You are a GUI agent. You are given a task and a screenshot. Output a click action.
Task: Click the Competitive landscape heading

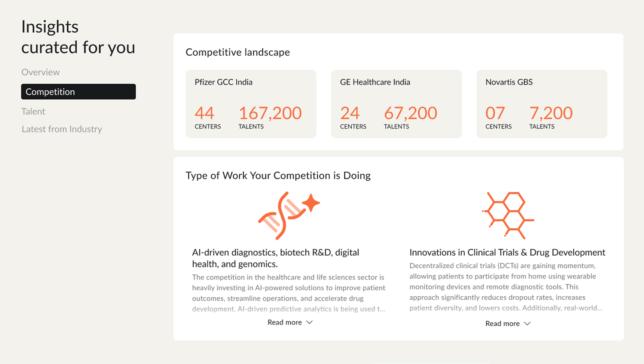(x=238, y=52)
